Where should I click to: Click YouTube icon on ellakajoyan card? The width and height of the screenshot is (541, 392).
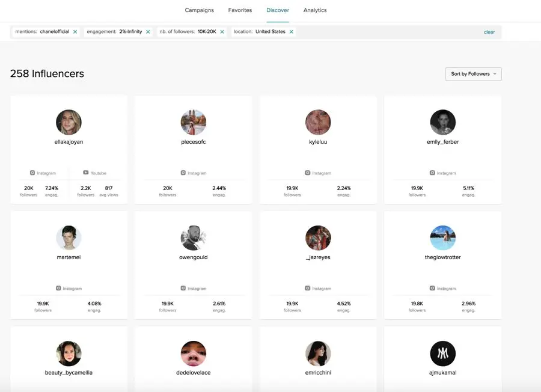(x=86, y=173)
